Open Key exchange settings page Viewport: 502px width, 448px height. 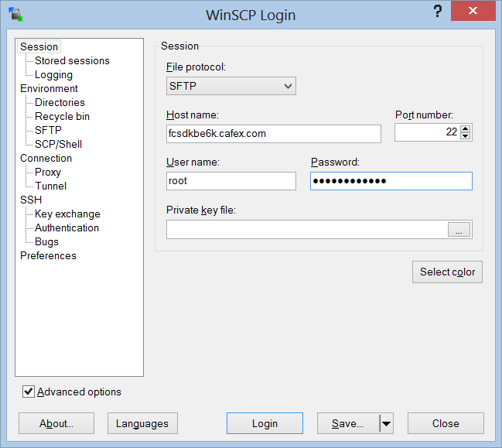coord(67,214)
